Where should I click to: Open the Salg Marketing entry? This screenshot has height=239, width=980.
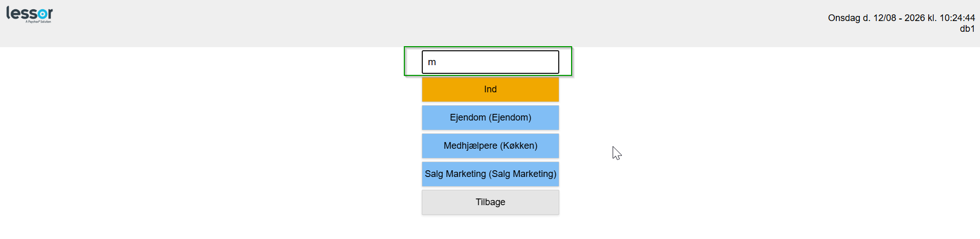pyautogui.click(x=490, y=174)
